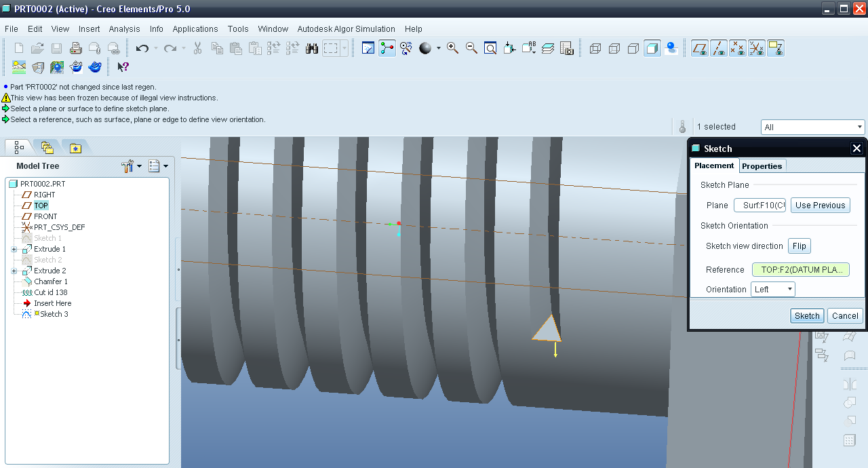Click the Sketch button in dialog

click(x=807, y=315)
